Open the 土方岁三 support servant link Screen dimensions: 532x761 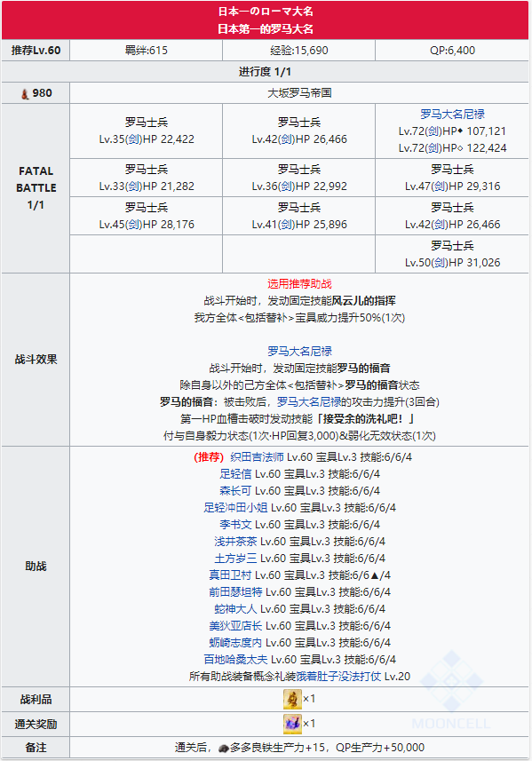tap(235, 559)
